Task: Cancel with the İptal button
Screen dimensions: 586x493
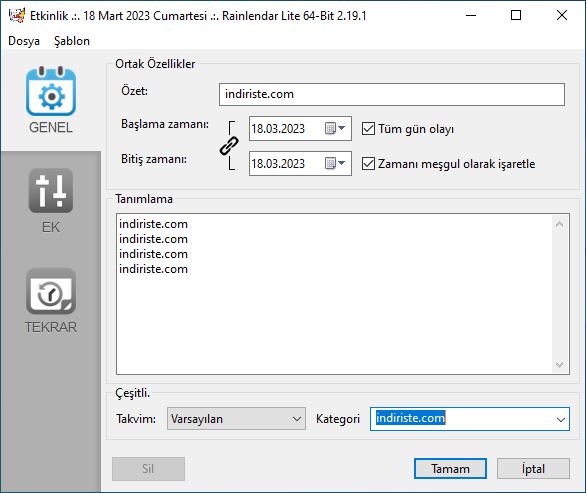Action: coord(533,468)
